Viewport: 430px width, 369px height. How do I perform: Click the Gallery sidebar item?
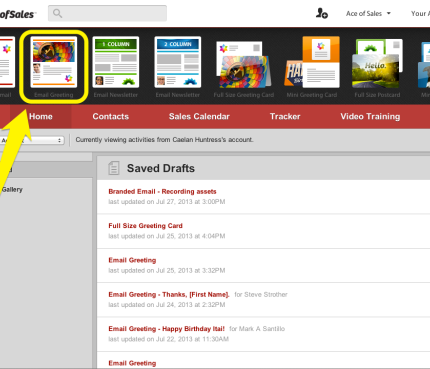coord(12,189)
